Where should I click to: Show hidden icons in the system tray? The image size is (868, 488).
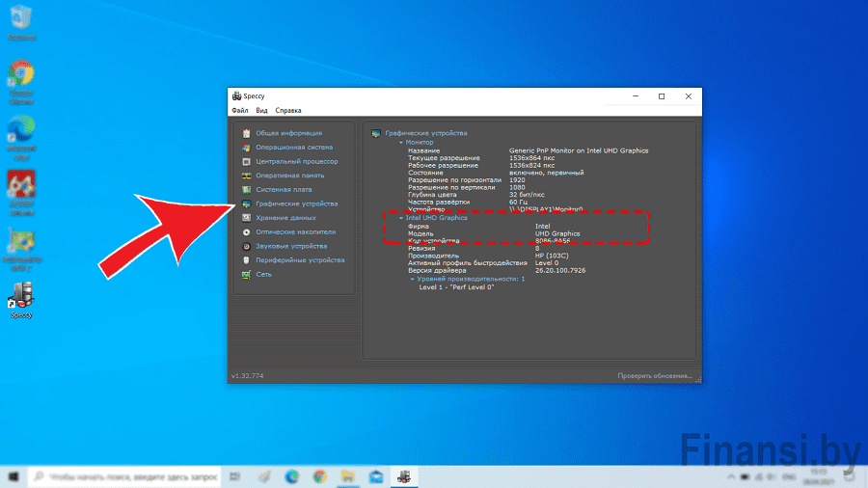731,476
